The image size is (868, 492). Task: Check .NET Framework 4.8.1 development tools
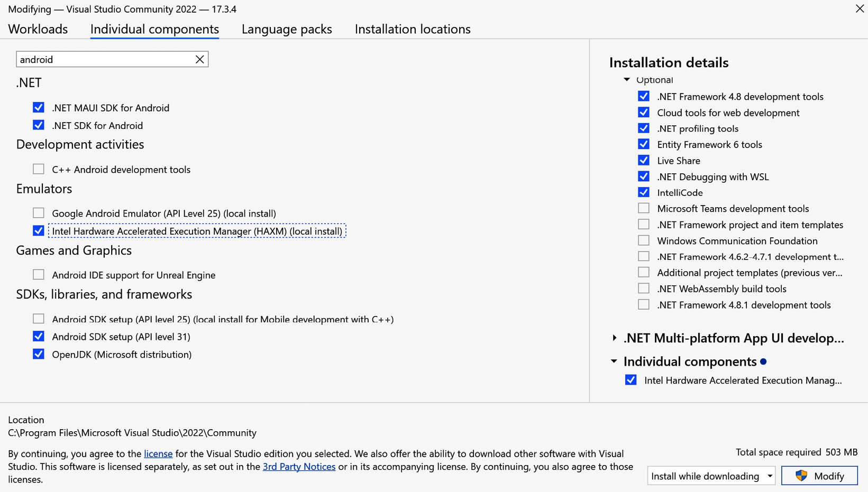point(644,304)
